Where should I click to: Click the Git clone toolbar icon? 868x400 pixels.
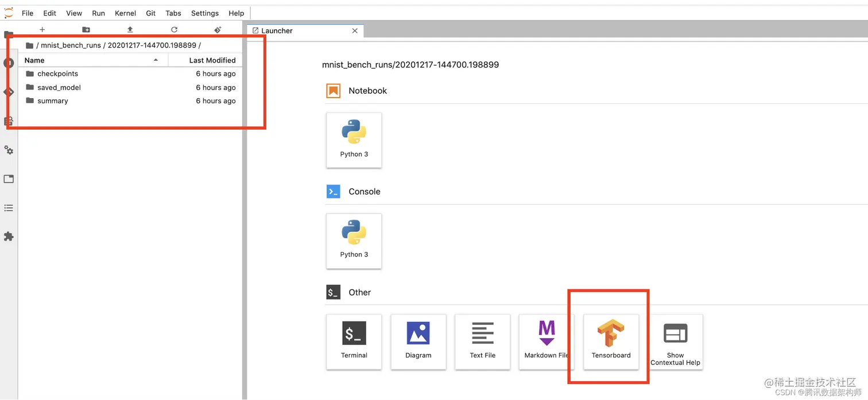218,29
